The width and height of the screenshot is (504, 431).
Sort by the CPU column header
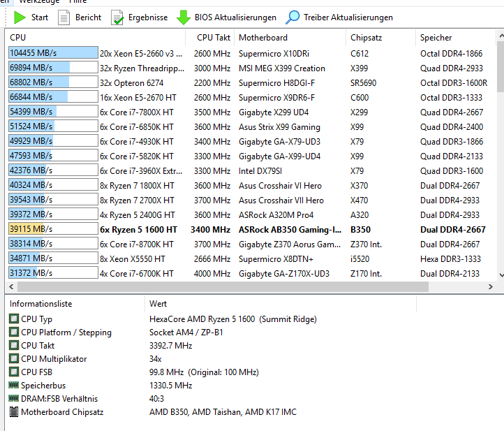(x=96, y=38)
